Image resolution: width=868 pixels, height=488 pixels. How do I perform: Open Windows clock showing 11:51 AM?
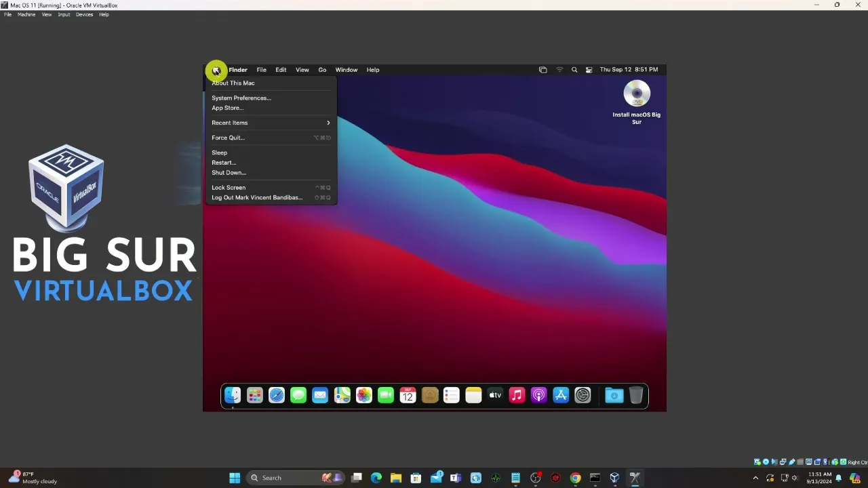click(x=819, y=478)
